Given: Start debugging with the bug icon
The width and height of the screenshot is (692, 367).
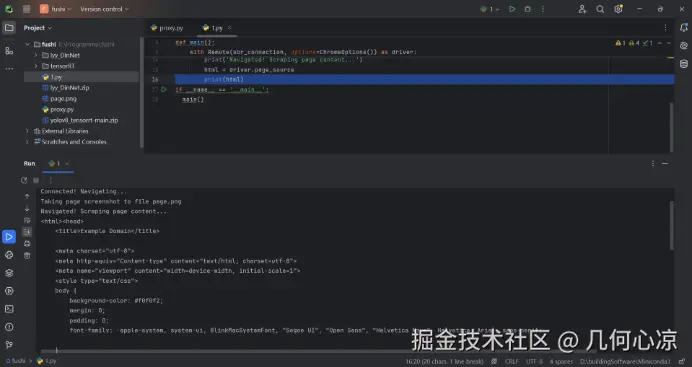Looking at the screenshot, I should click(x=527, y=9).
